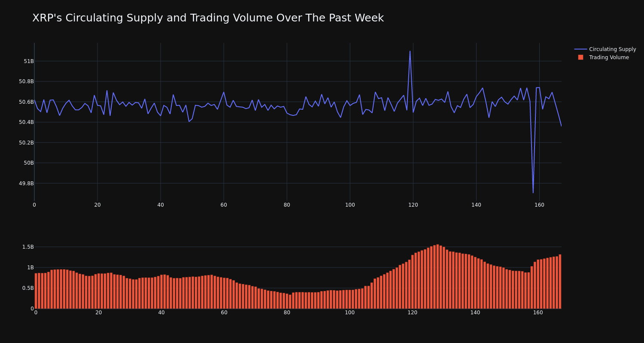Click the 50.4B y-axis label

click(26, 122)
